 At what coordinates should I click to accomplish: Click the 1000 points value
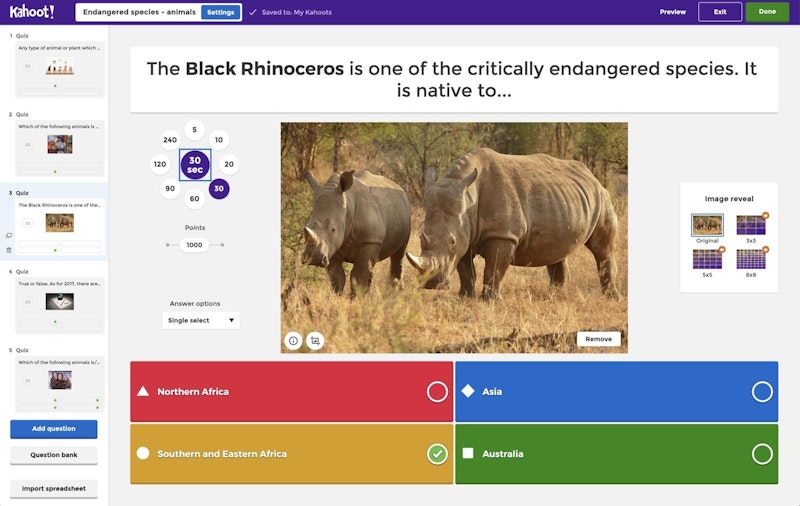[194, 245]
